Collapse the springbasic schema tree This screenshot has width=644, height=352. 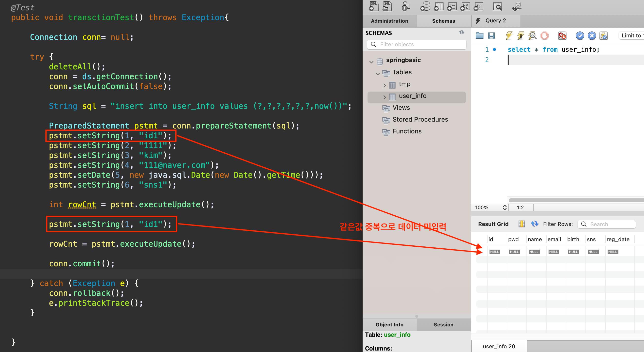pos(371,62)
